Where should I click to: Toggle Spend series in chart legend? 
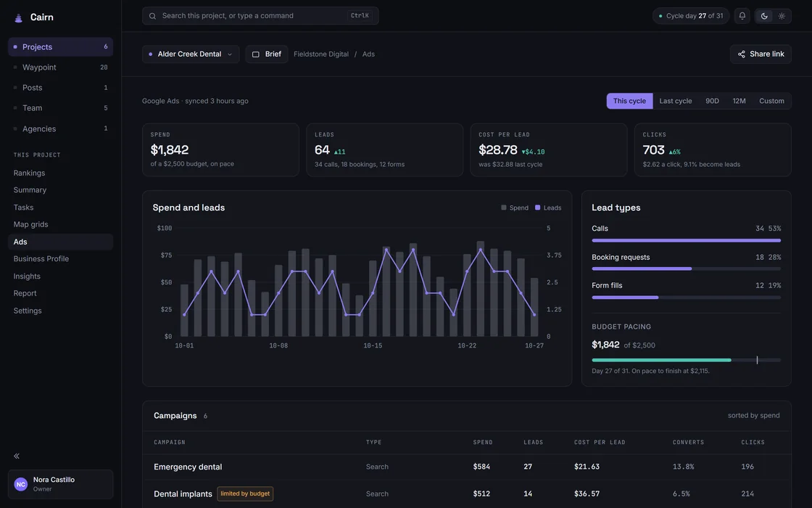pyautogui.click(x=515, y=208)
